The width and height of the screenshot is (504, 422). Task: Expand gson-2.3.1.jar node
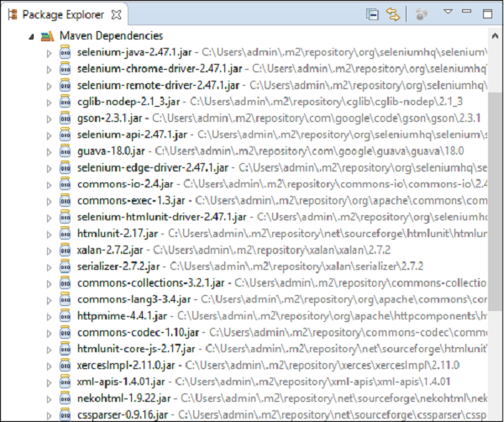49,119
